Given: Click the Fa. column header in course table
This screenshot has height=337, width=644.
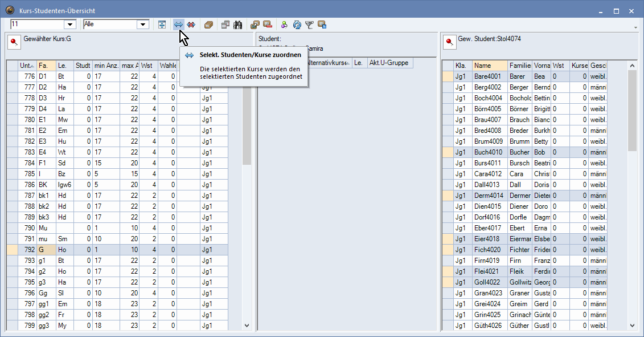Looking at the screenshot, I should [46, 66].
